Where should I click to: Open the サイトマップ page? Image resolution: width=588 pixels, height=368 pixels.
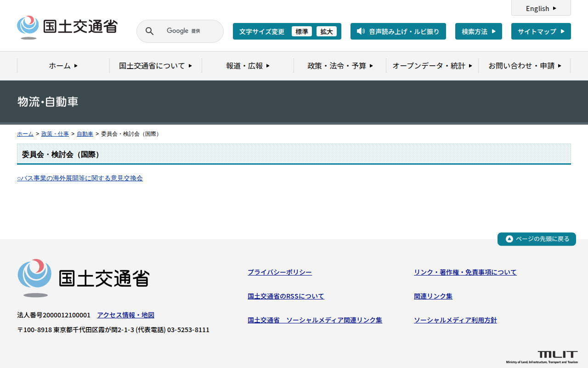click(x=541, y=31)
